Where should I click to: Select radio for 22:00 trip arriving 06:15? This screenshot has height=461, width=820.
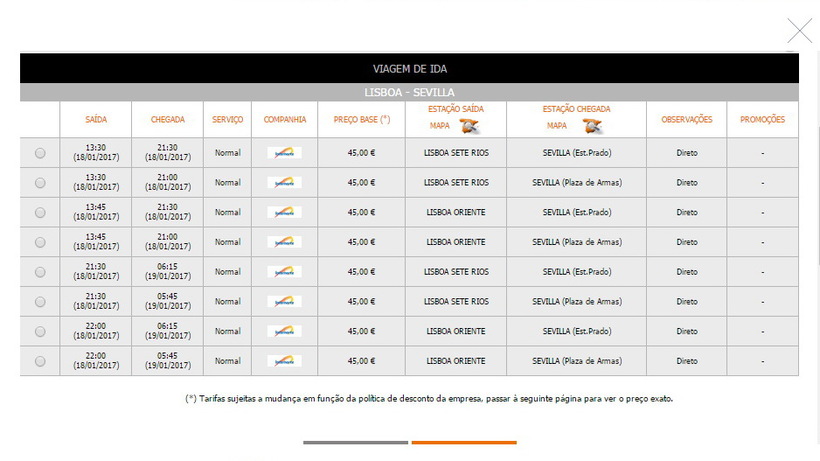tap(40, 332)
